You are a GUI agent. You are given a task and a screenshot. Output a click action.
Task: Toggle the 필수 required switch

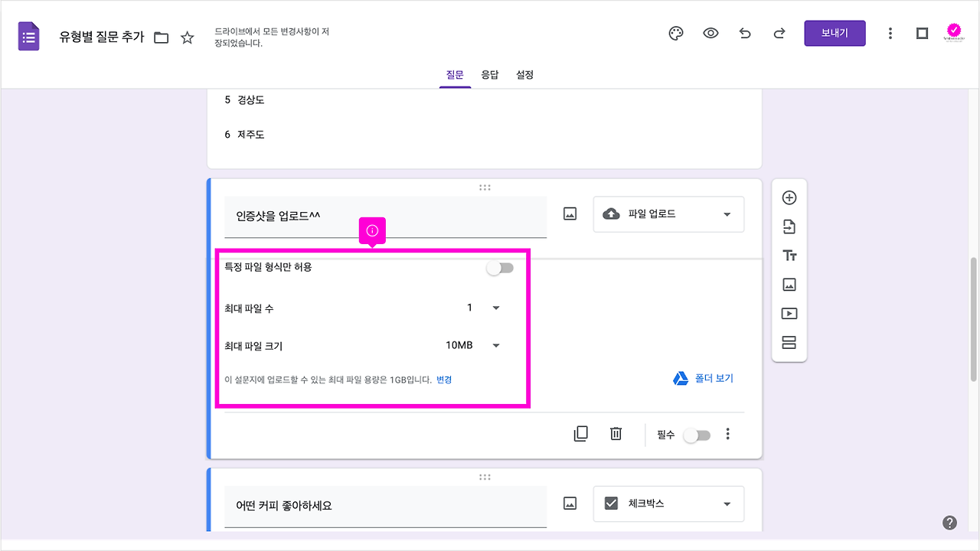click(x=696, y=434)
